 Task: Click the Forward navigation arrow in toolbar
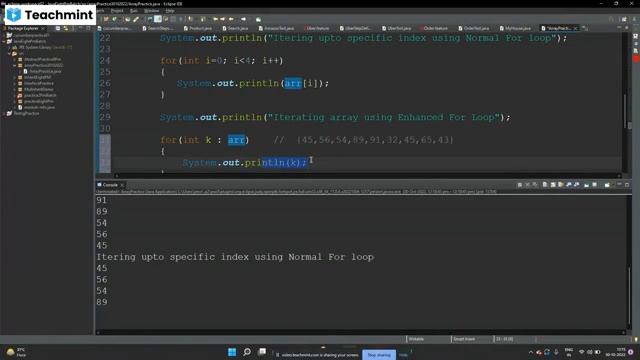pyautogui.click(x=243, y=19)
